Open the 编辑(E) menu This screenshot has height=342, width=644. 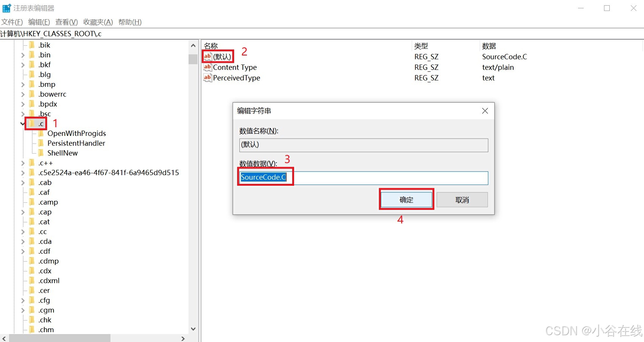click(39, 22)
